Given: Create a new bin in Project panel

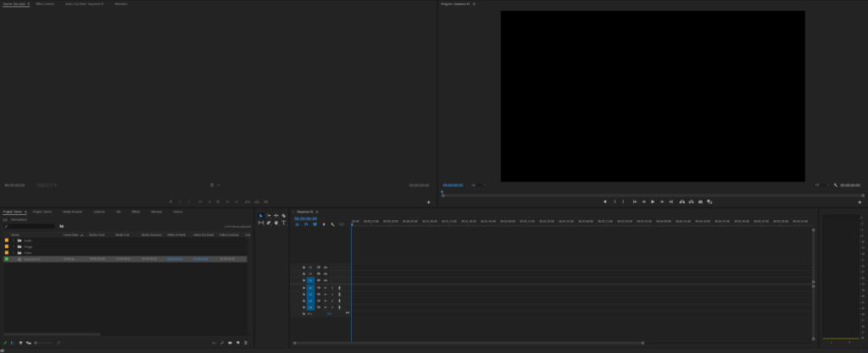Looking at the screenshot, I should [231, 343].
